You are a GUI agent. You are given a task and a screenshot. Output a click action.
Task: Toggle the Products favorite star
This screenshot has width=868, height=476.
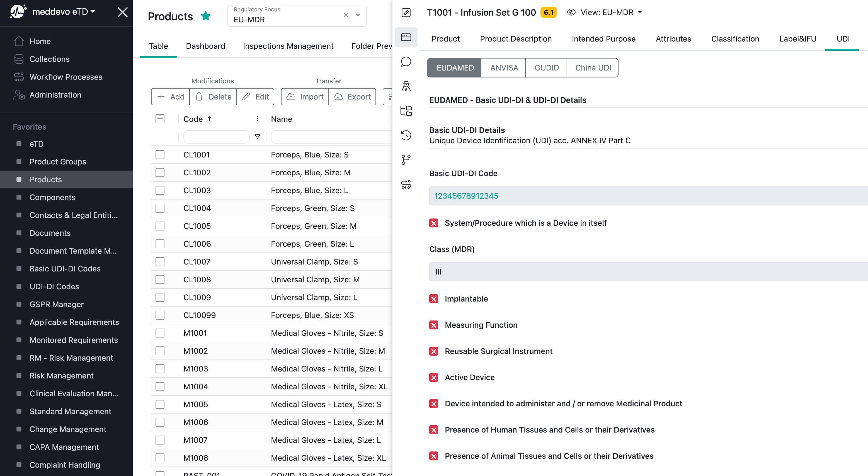point(205,16)
